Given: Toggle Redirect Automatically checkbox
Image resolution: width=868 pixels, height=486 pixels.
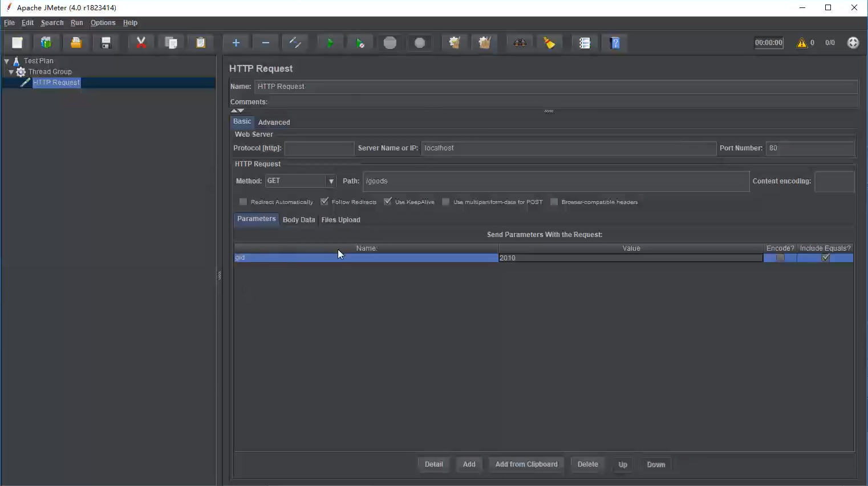Looking at the screenshot, I should [x=243, y=202].
